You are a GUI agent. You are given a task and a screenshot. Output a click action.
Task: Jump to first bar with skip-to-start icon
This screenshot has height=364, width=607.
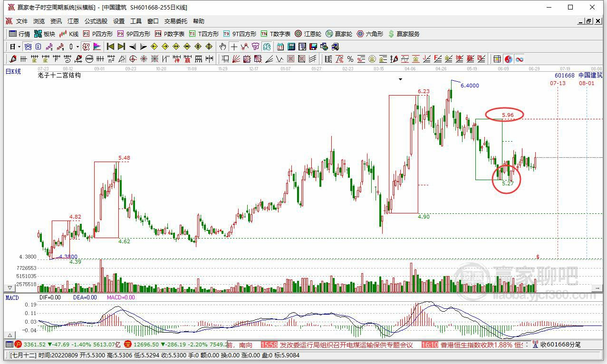(110, 47)
